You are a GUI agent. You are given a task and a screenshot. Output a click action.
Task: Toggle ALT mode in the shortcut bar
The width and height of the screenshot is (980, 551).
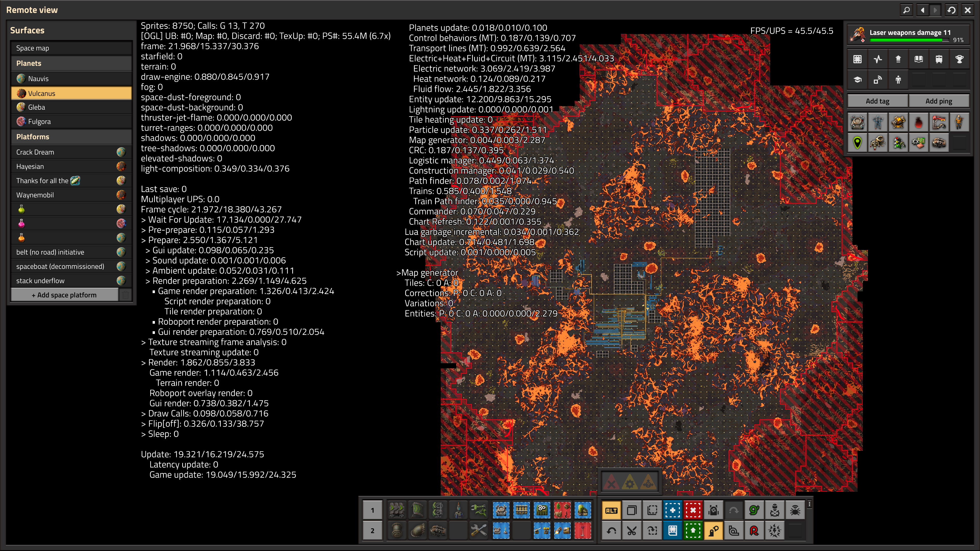pyautogui.click(x=611, y=510)
